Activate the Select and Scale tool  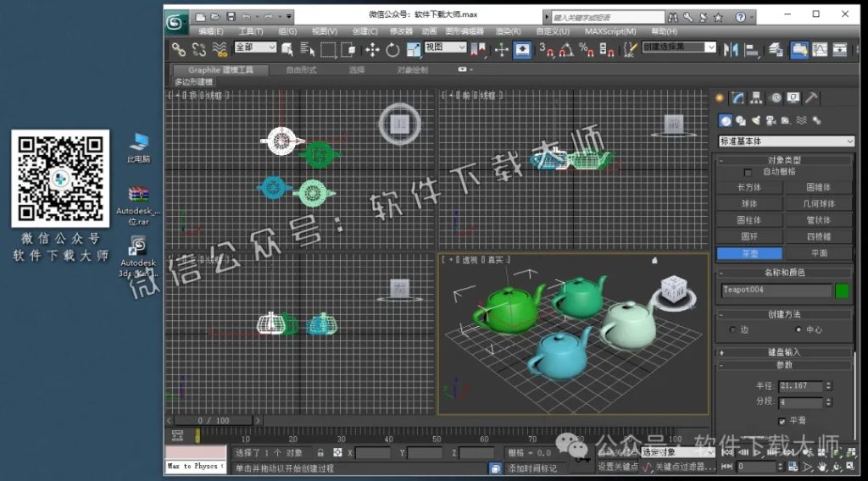tap(414, 50)
